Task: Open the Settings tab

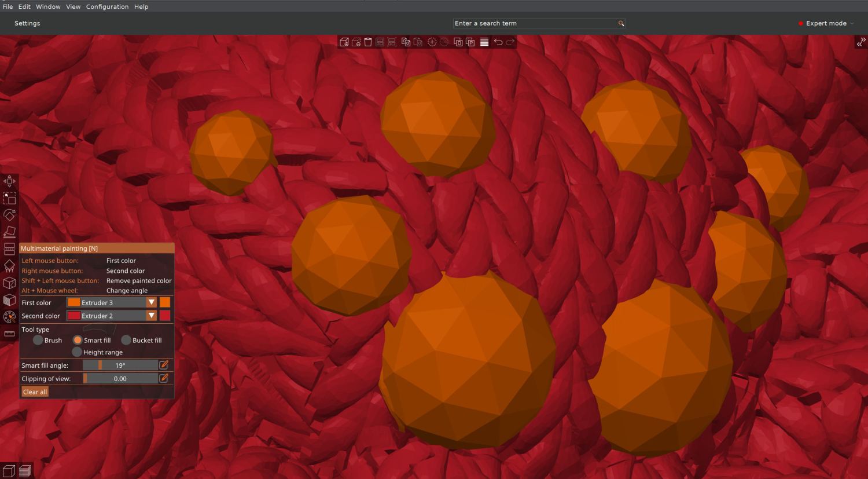Action: pyautogui.click(x=27, y=24)
